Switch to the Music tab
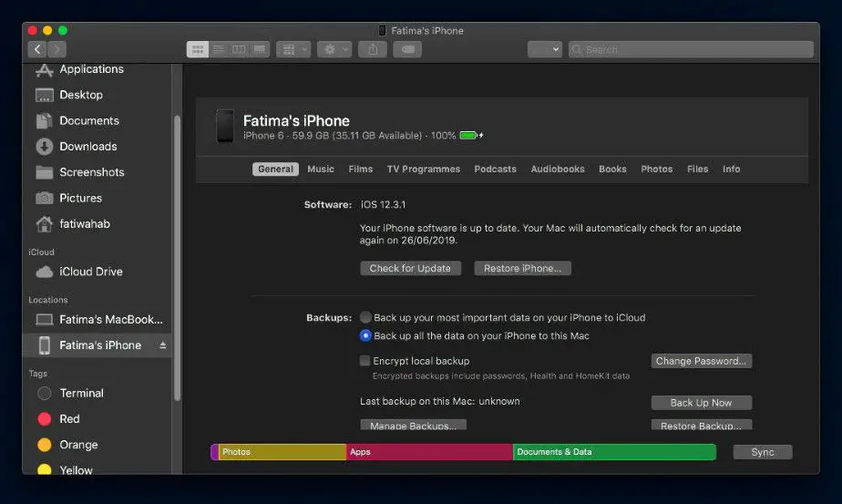The height and width of the screenshot is (504, 842). coord(321,170)
